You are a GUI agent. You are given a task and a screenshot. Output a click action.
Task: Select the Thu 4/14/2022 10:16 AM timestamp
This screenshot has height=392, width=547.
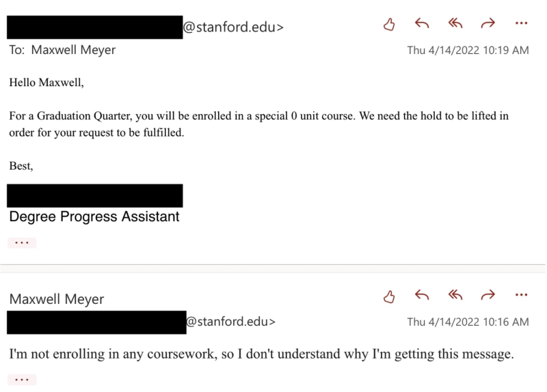coord(468,322)
